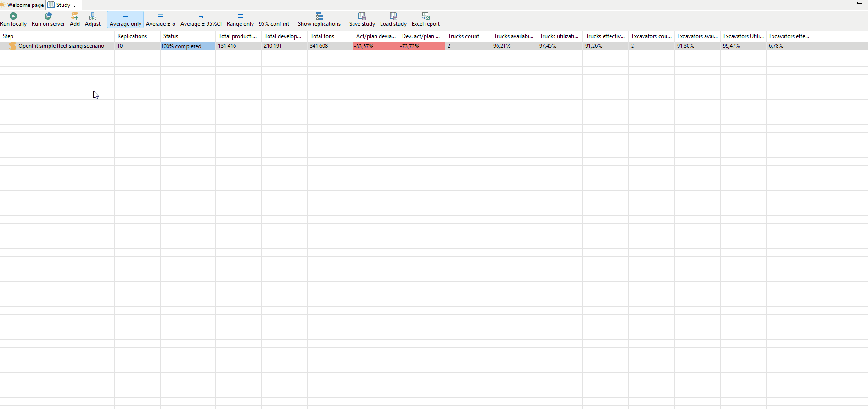Select the Study tab
This screenshot has height=409, width=868.
(63, 5)
